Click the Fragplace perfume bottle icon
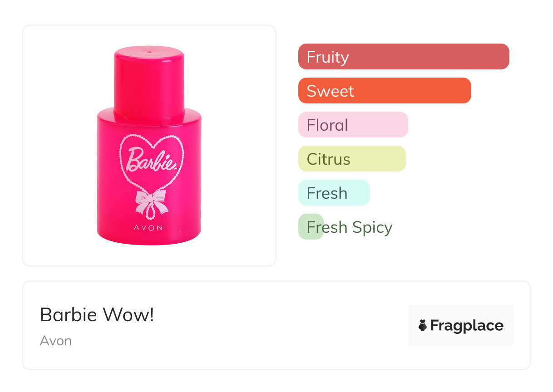 (x=423, y=325)
